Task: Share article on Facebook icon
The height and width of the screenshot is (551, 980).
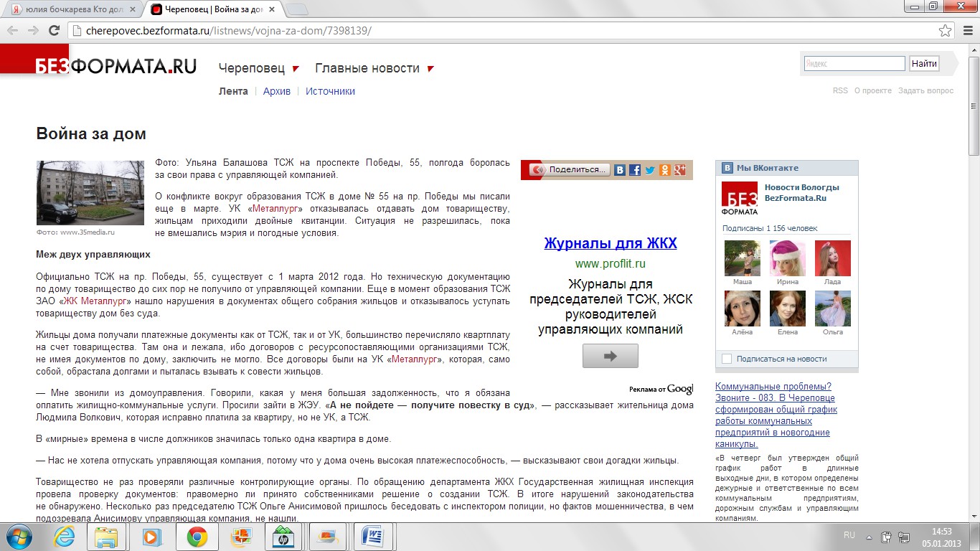Action: coord(635,170)
